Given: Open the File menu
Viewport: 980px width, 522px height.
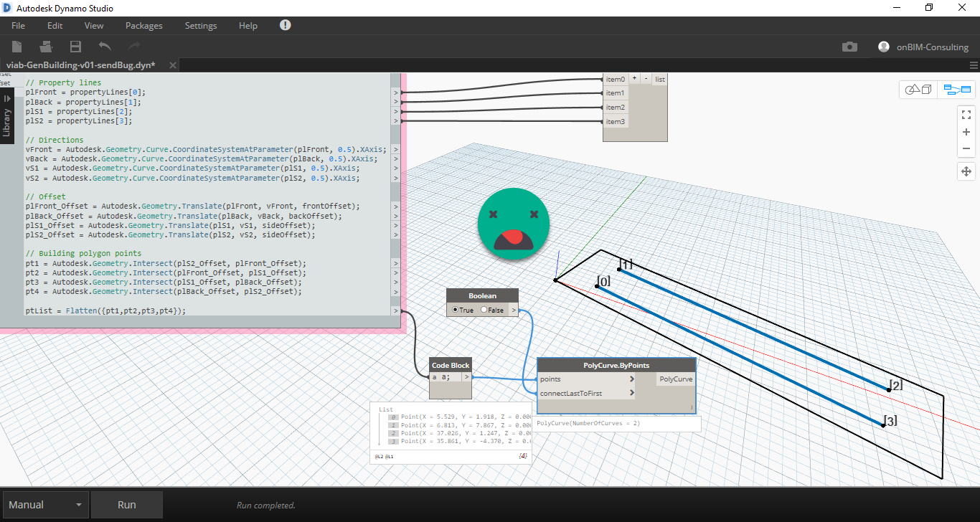Looking at the screenshot, I should pos(18,25).
